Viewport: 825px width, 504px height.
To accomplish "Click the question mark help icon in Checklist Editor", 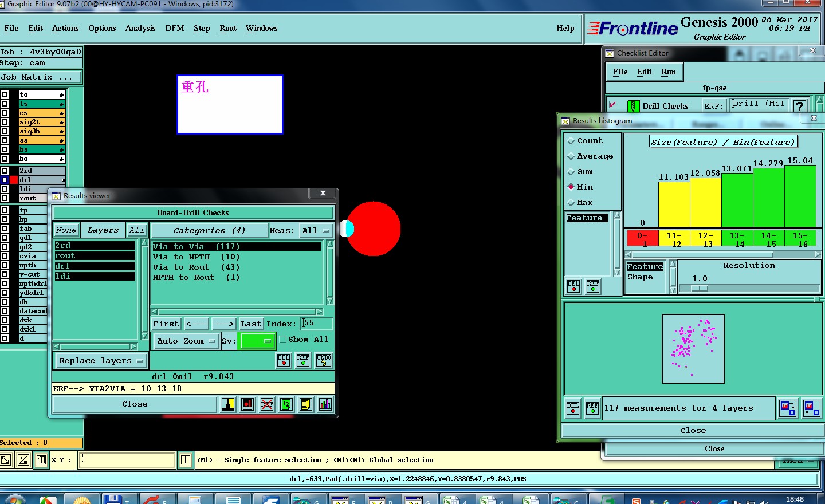I will coord(800,105).
